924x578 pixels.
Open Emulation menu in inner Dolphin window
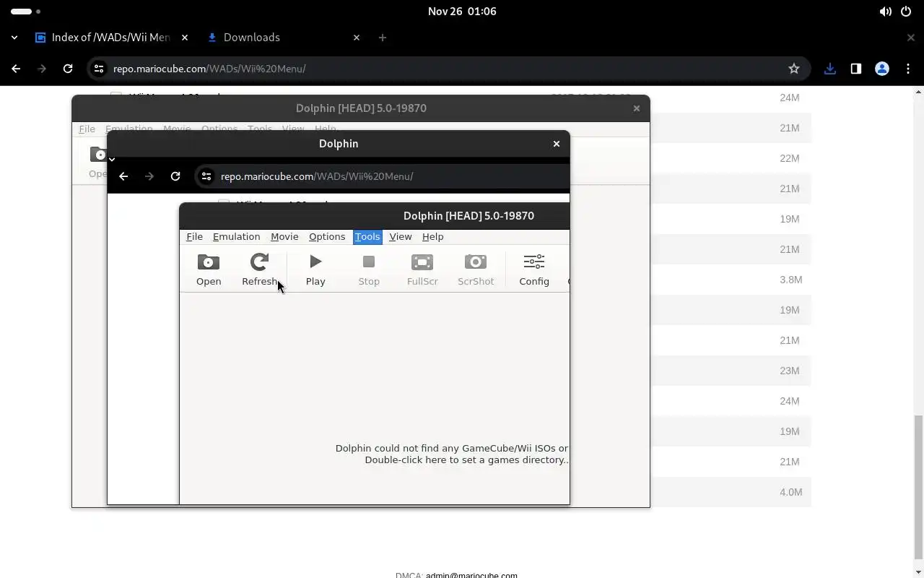pyautogui.click(x=236, y=237)
